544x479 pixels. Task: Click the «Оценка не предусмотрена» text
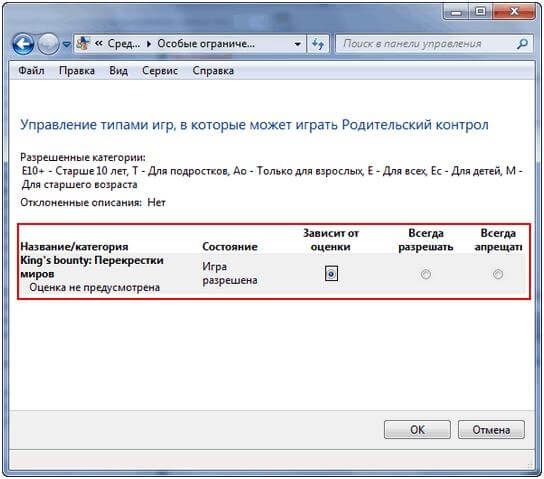(94, 288)
